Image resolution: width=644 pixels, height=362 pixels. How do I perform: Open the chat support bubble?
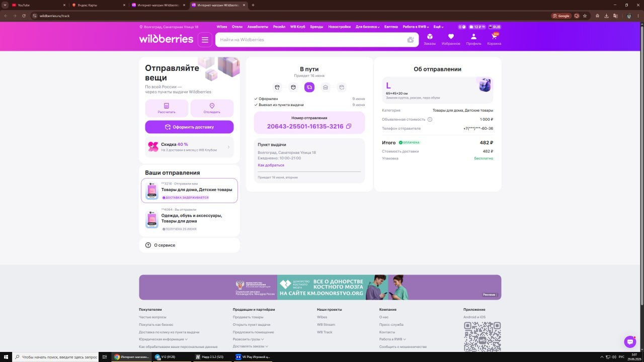(x=630, y=341)
